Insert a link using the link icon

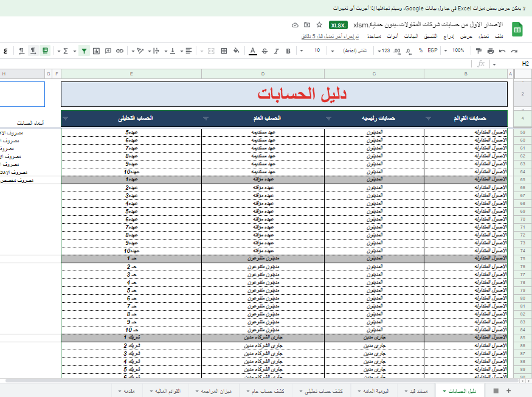pyautogui.click(x=119, y=50)
